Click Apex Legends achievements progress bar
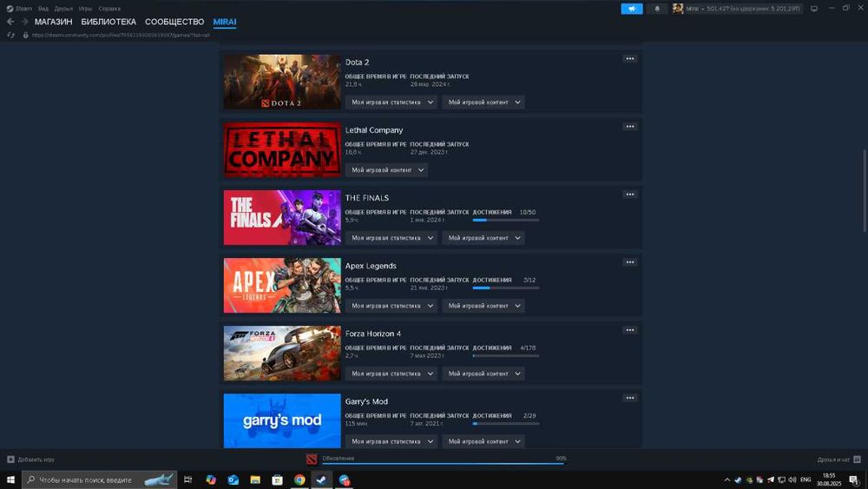The image size is (868, 489). coord(506,288)
